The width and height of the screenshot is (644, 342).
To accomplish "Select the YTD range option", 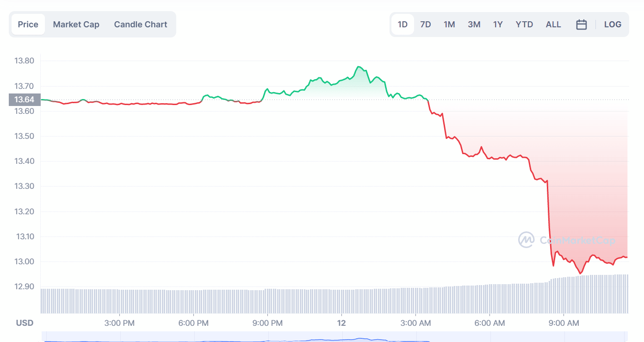I will [524, 25].
